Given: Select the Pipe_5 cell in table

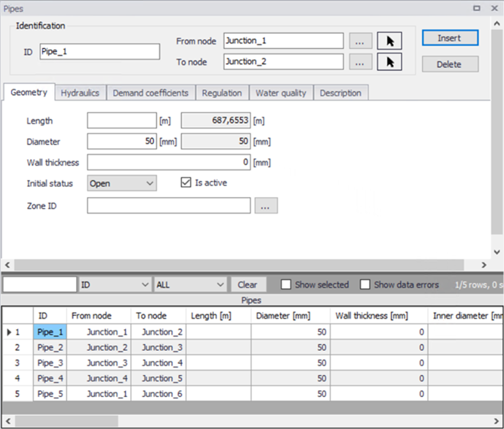Looking at the screenshot, I should [50, 394].
